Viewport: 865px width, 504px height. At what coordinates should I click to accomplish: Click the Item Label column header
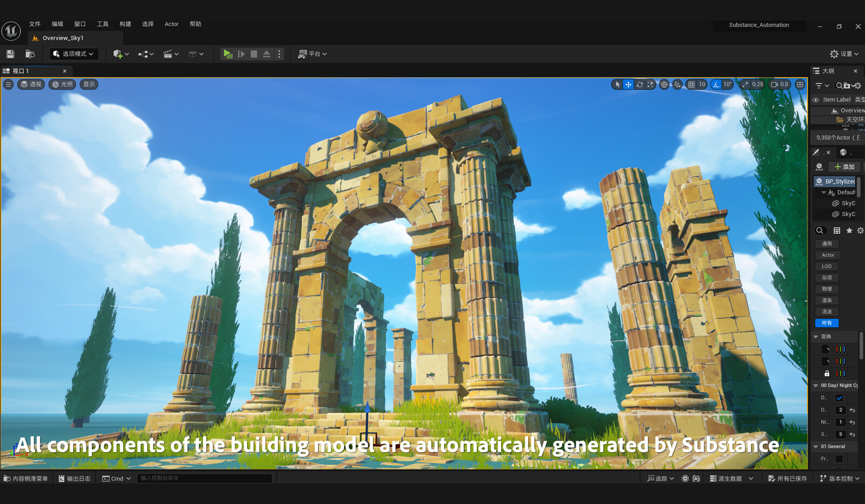coord(836,100)
